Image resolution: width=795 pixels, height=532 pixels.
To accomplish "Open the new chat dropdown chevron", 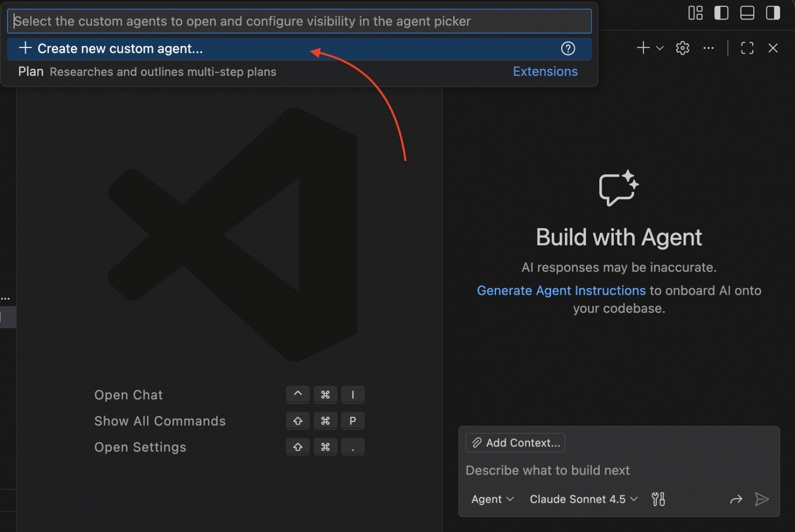I will tap(660, 48).
